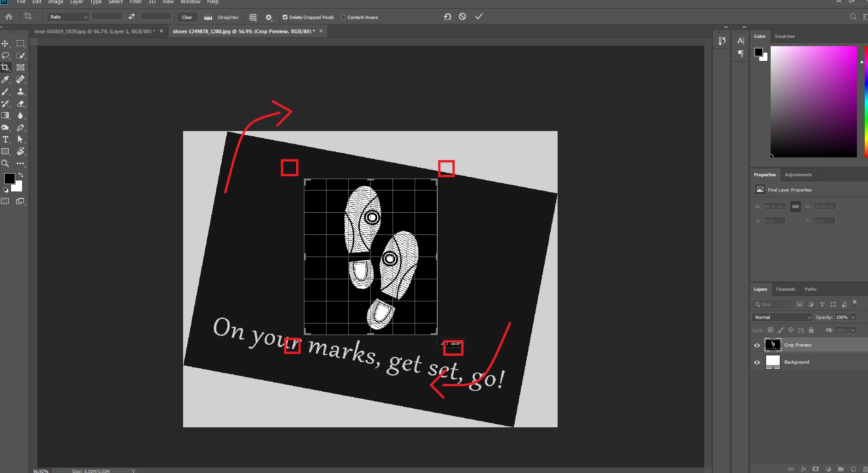The image size is (868, 473).
Task: Cancel the current crop operation
Action: (x=462, y=17)
